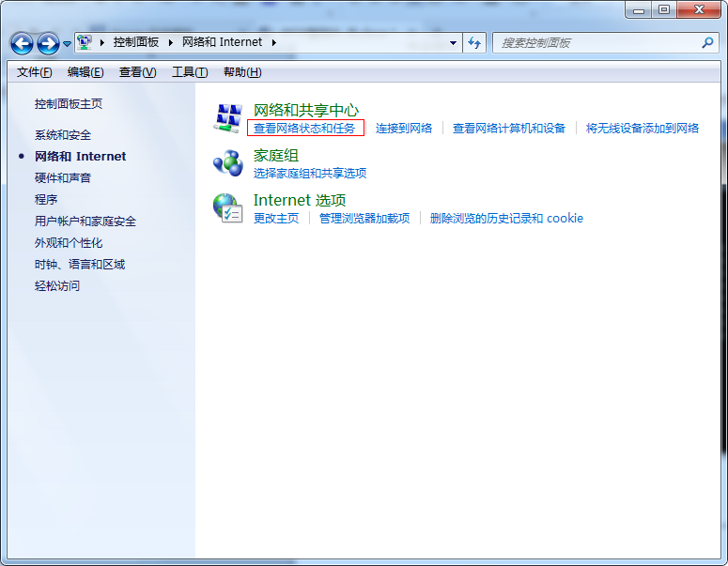This screenshot has width=728, height=566.
Task: Expand the arrow after 网络和 Internet breadcrumb
Action: [273, 42]
